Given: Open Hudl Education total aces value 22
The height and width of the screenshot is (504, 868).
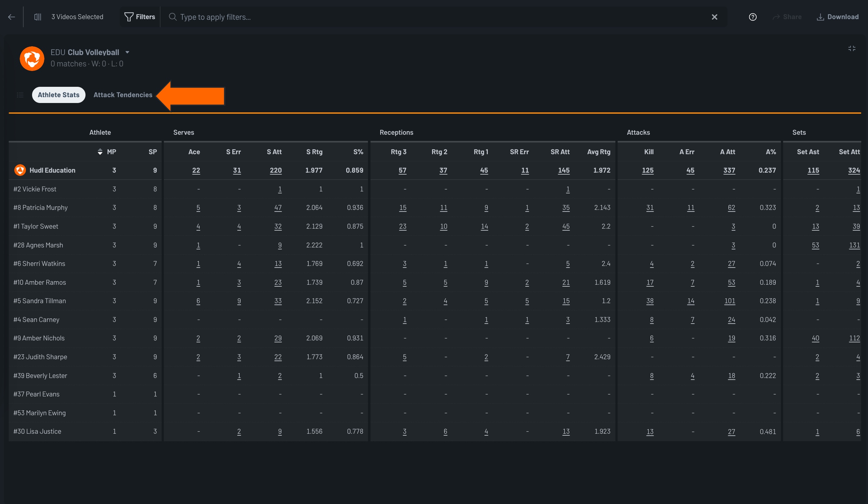Looking at the screenshot, I should point(196,170).
